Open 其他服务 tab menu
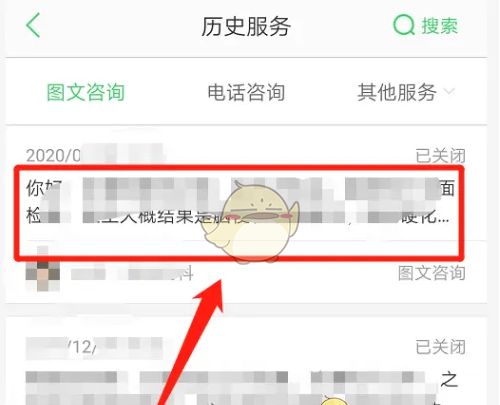The image size is (500, 405). (397, 92)
